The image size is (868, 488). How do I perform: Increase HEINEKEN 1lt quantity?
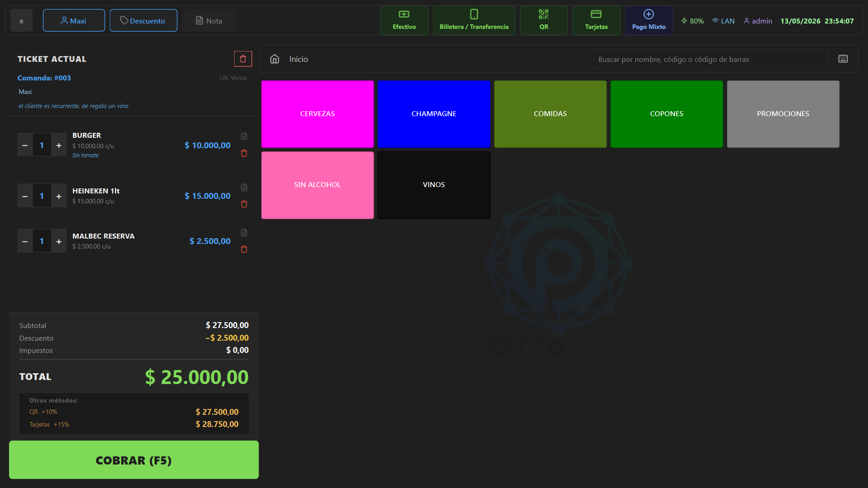pos(59,196)
